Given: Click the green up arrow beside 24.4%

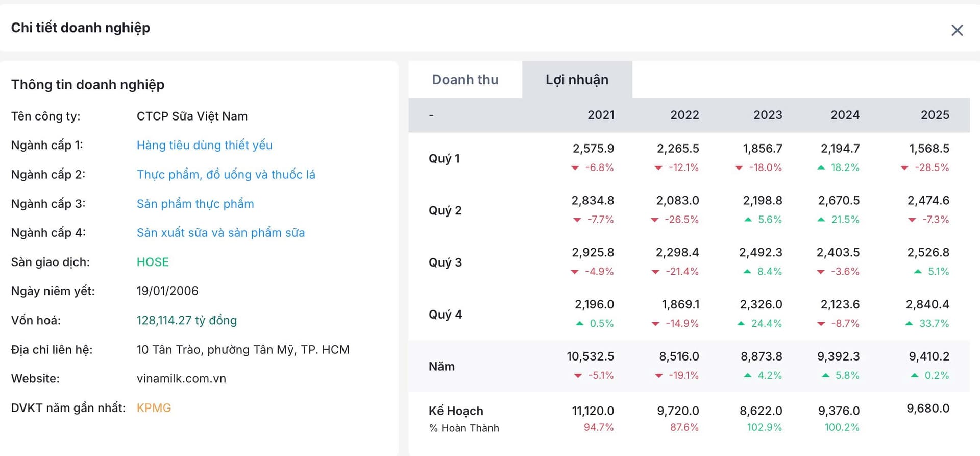Looking at the screenshot, I should click(741, 323).
